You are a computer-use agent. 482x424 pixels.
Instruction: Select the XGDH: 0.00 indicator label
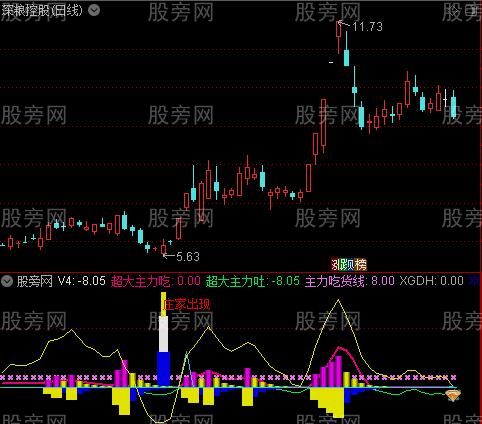point(432,281)
